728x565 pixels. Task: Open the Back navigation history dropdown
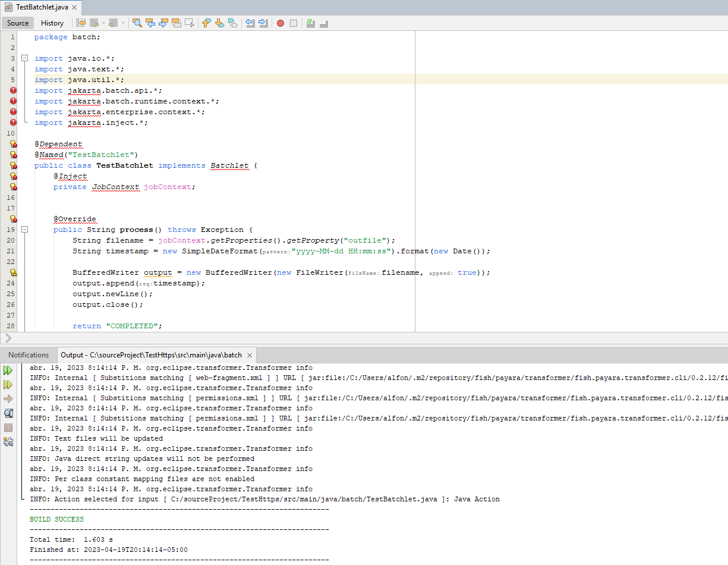(102, 23)
